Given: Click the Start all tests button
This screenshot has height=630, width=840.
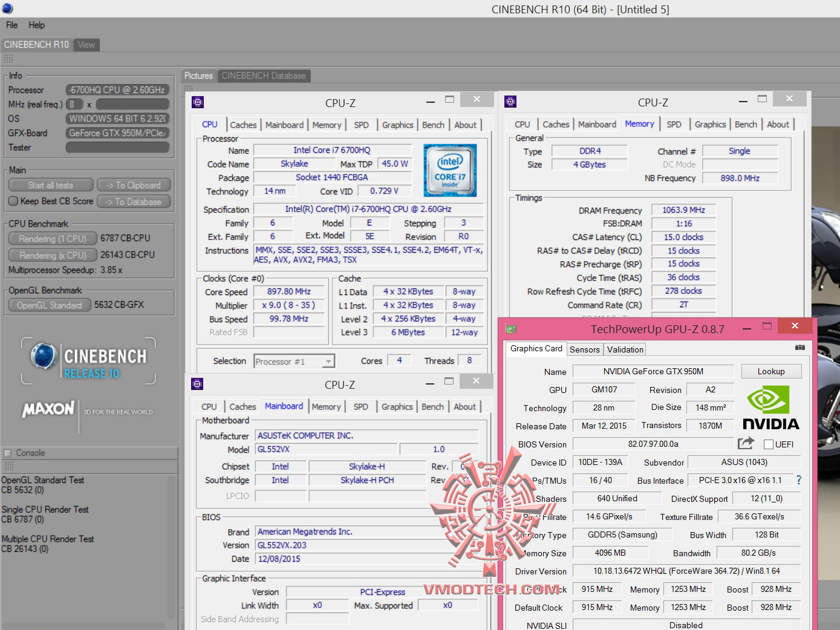Looking at the screenshot, I should [51, 185].
